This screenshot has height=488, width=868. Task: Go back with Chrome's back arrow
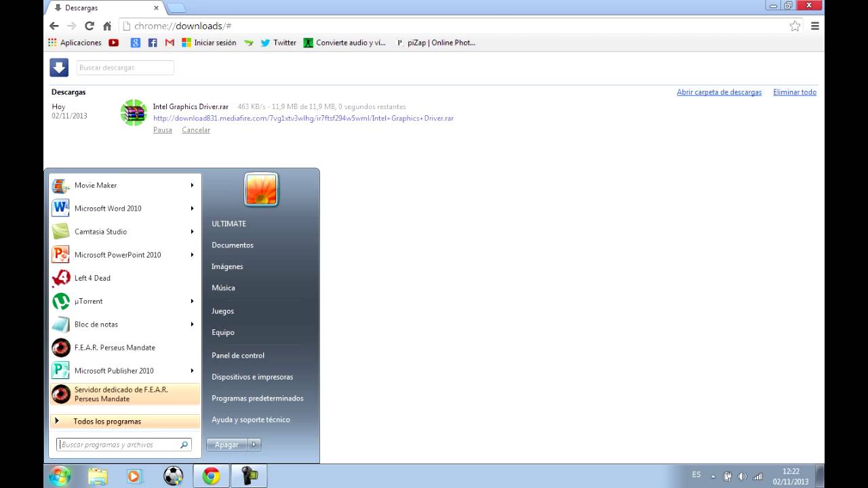tap(54, 26)
